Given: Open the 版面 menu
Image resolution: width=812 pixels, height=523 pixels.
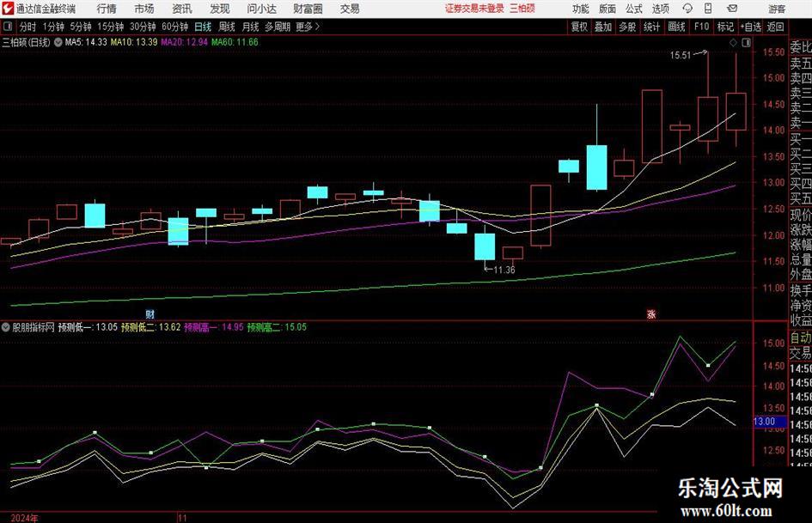Looking at the screenshot, I should click(x=607, y=9).
